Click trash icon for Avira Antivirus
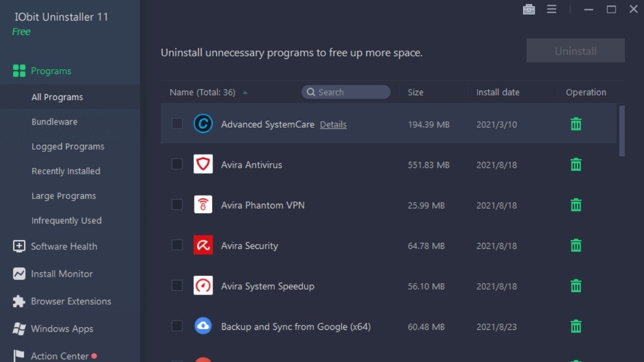Viewport: 644px width, 362px height. click(576, 165)
